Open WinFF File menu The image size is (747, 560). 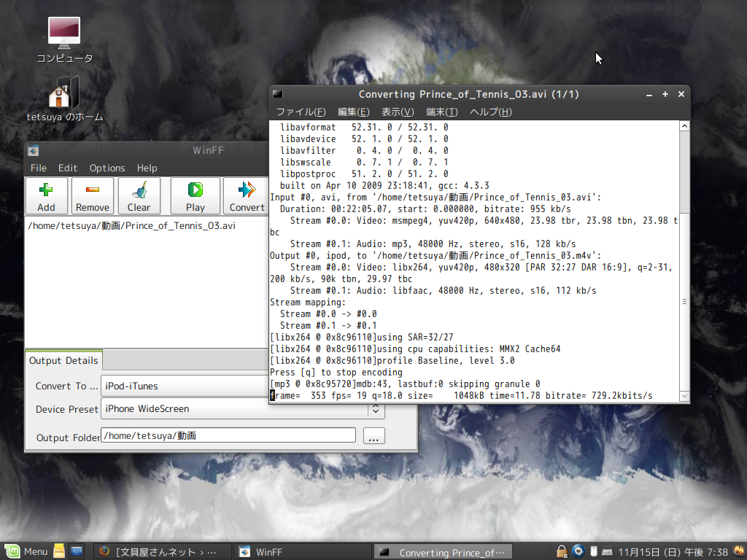39,168
